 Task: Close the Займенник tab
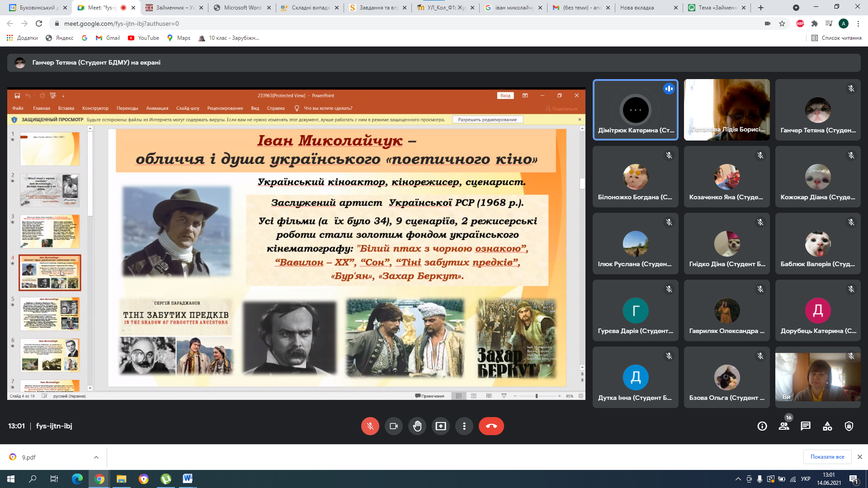point(201,8)
